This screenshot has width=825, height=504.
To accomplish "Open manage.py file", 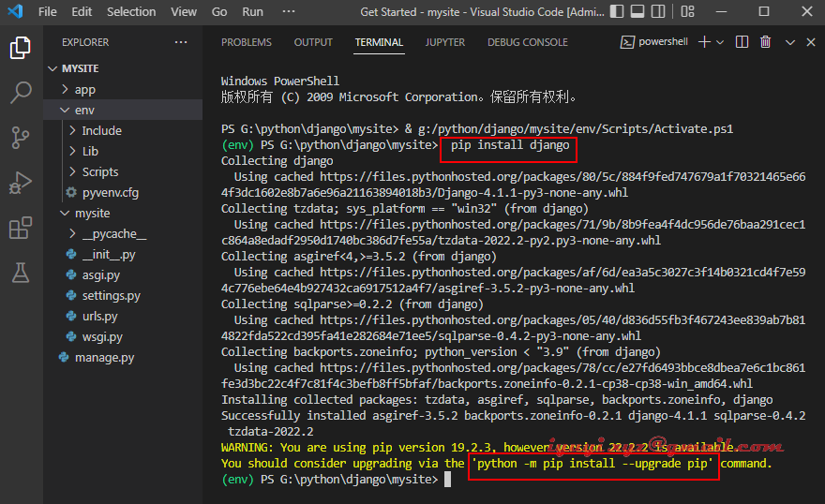I will 104,357.
